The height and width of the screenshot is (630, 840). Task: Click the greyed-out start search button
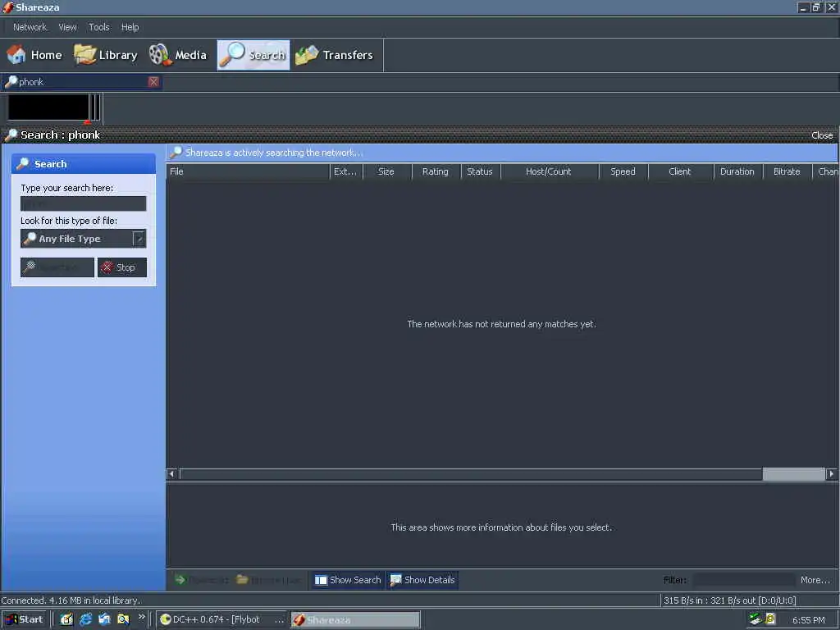[57, 267]
